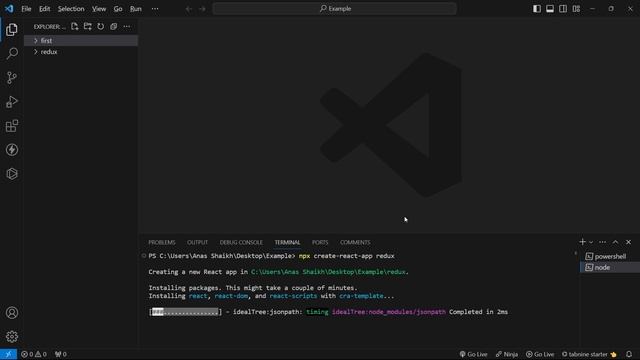This screenshot has height=360, width=640.
Task: Click the first Go Live status button
Action: coord(473,354)
